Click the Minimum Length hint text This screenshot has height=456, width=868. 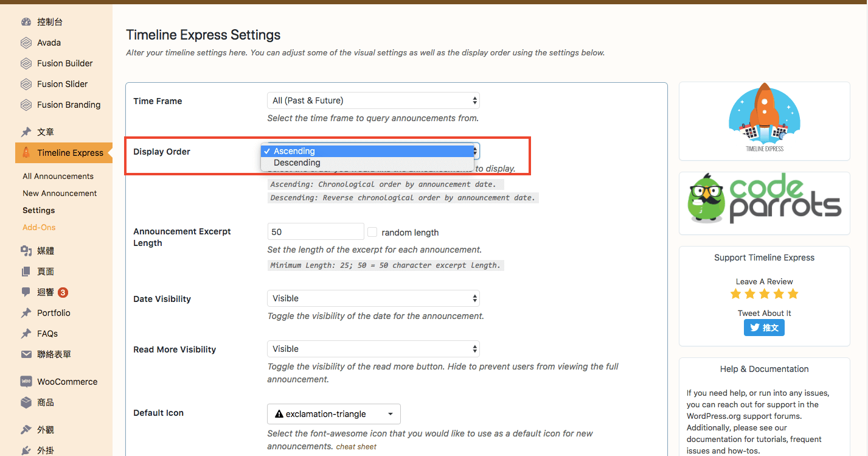386,265
